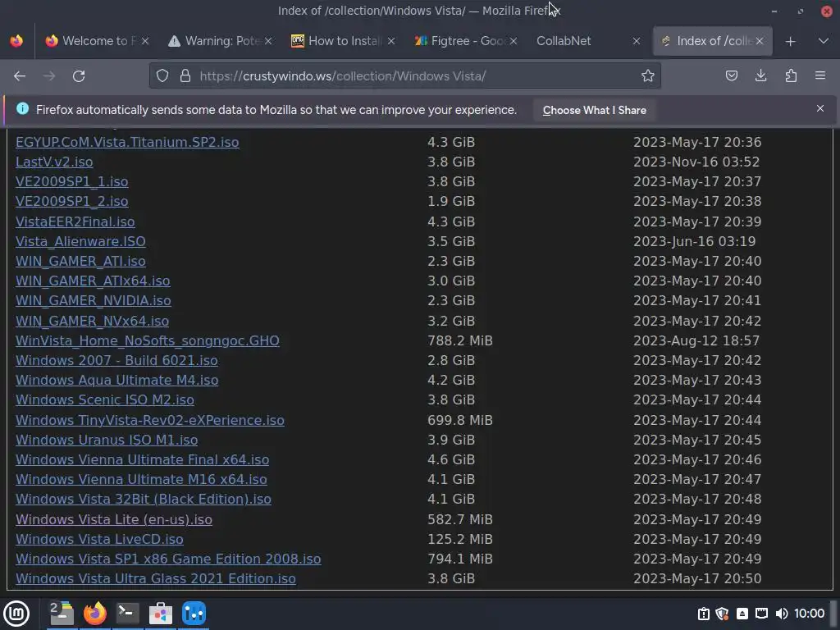Open the Pocket save icon

pyautogui.click(x=731, y=76)
